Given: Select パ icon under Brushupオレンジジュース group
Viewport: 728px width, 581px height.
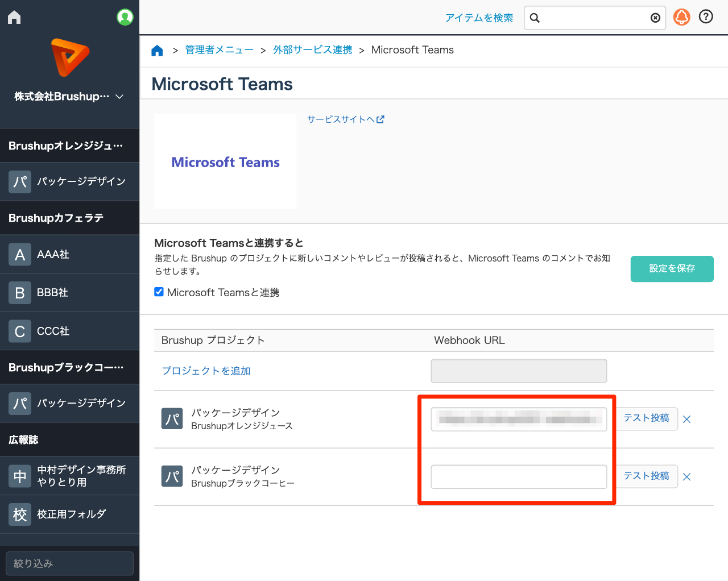Looking at the screenshot, I should (20, 181).
